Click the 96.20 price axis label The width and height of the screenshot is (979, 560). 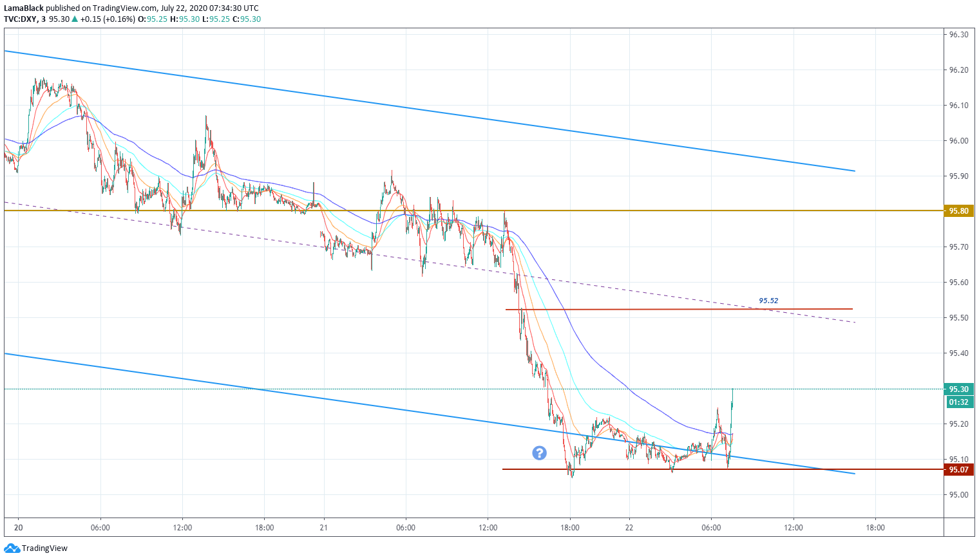[x=958, y=70]
